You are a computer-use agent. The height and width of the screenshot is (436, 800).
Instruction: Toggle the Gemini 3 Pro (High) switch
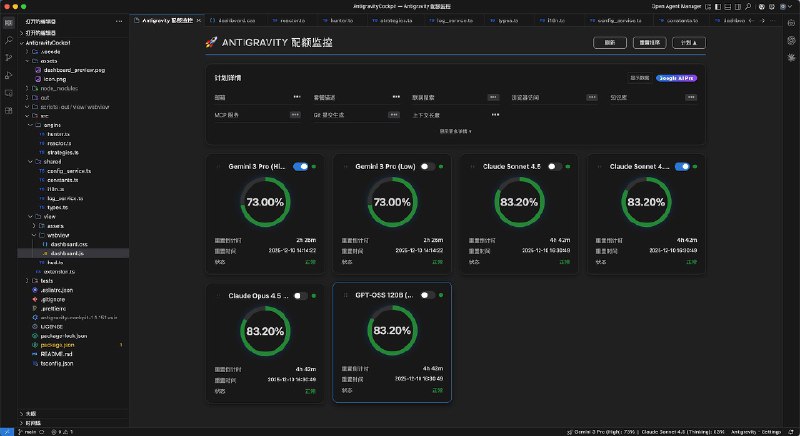[x=300, y=167]
